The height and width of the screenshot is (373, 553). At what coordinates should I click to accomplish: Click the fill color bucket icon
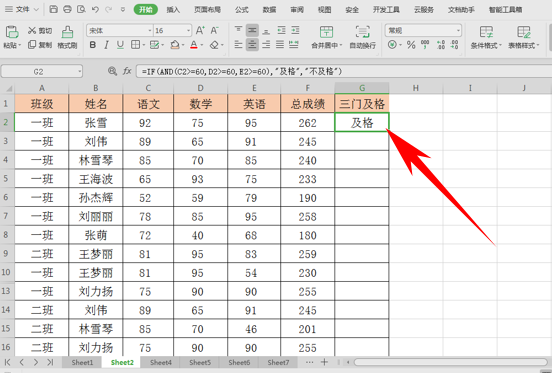pyautogui.click(x=175, y=45)
